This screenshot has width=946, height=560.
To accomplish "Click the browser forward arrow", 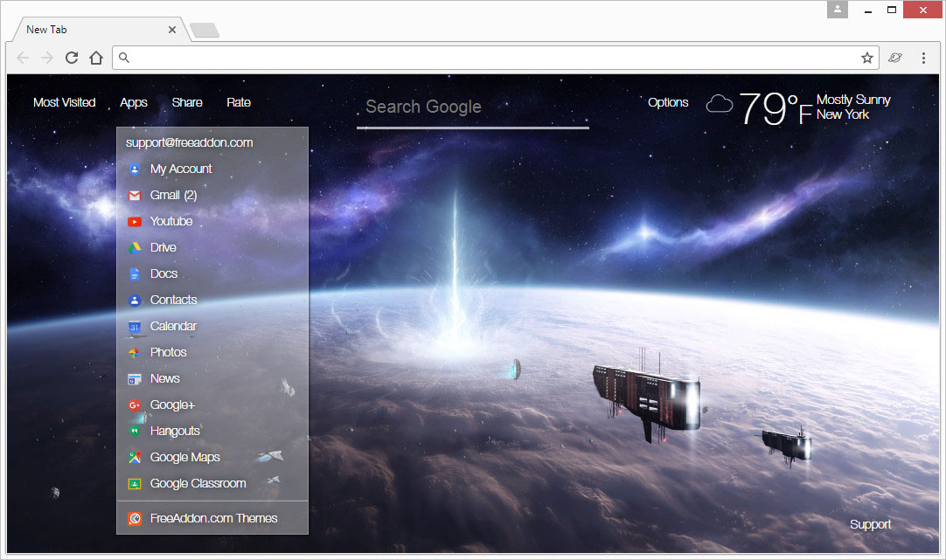I will point(47,58).
